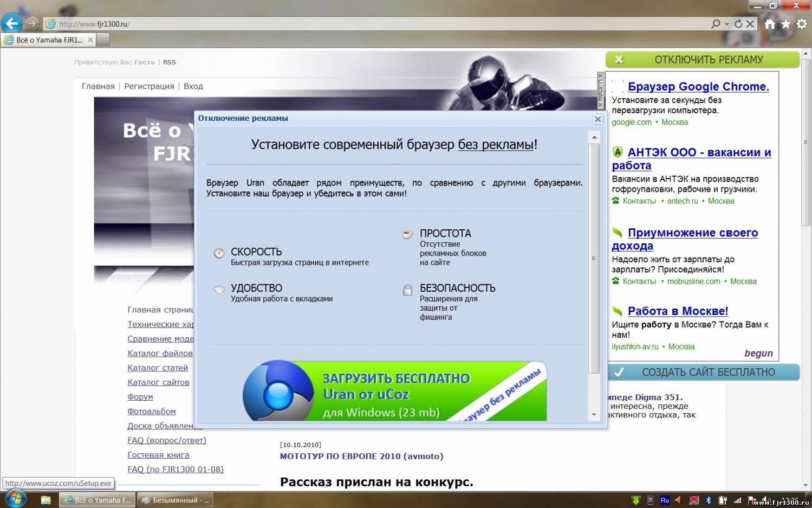Open 'Форум' in sidebar menu
This screenshot has width=812, height=508.
[140, 397]
